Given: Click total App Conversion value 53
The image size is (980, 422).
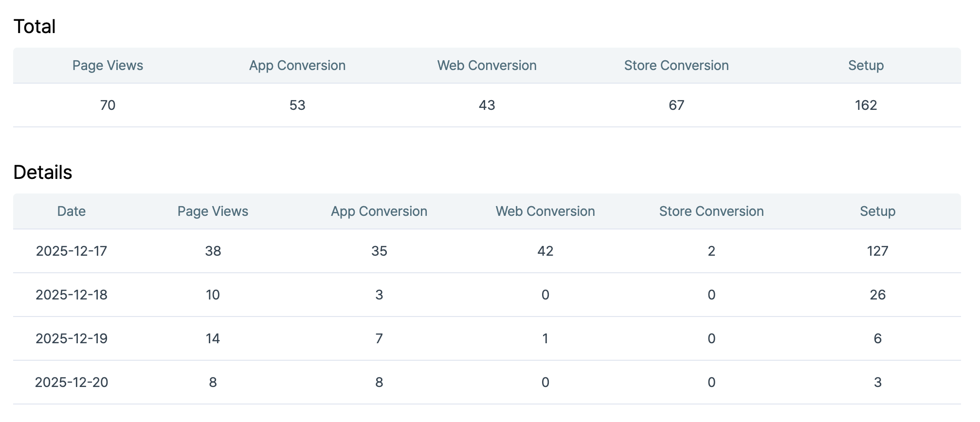Looking at the screenshot, I should tap(297, 105).
